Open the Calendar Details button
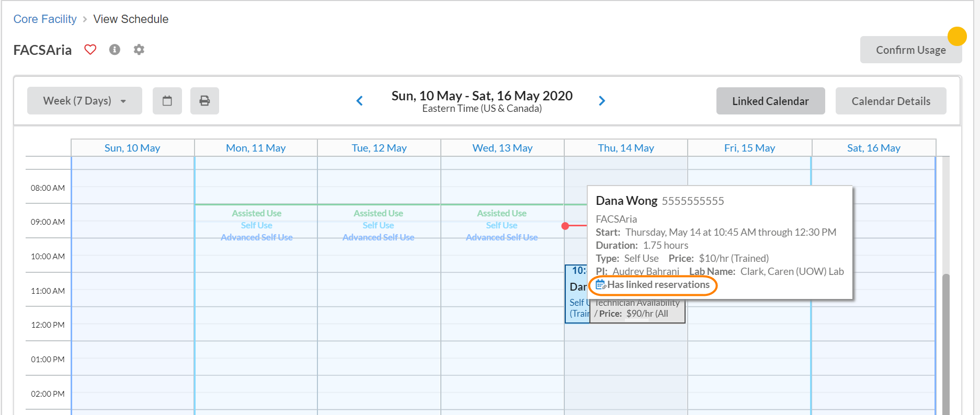This screenshot has width=980, height=415. pyautogui.click(x=891, y=101)
